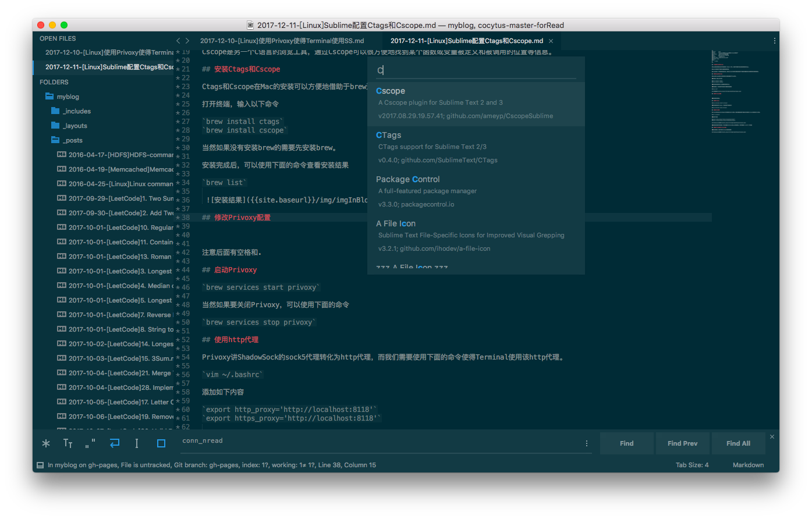Select 2017-12-11 Sublime Ctags open file
Screen dimensions: 812x519
click(109, 67)
